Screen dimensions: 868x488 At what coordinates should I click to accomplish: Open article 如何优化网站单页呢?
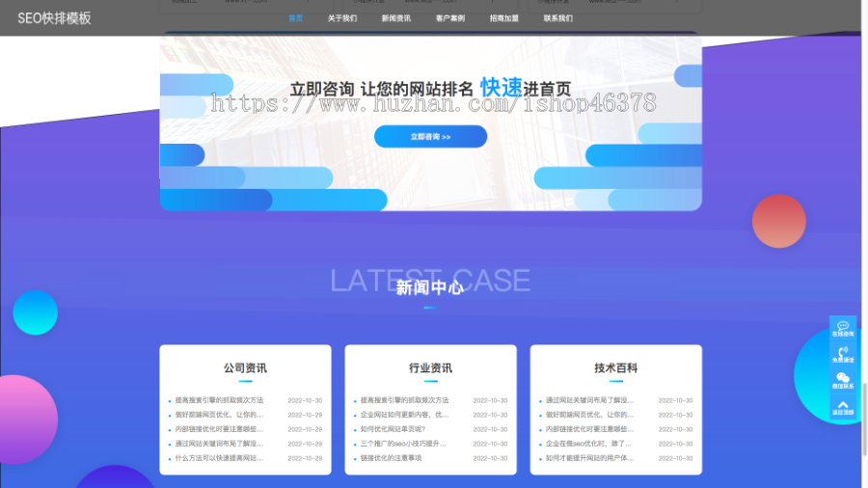click(x=393, y=429)
